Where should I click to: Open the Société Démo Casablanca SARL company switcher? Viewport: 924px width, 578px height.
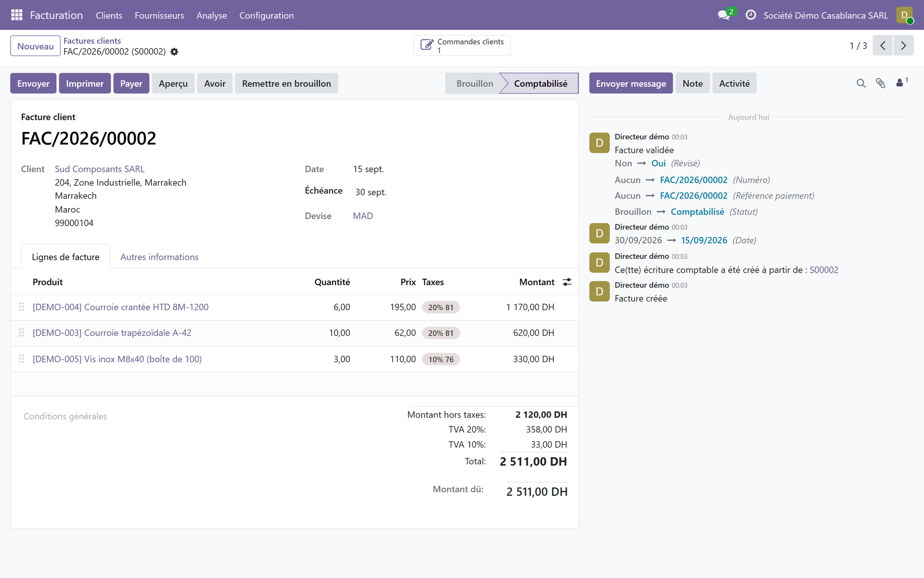coord(825,15)
